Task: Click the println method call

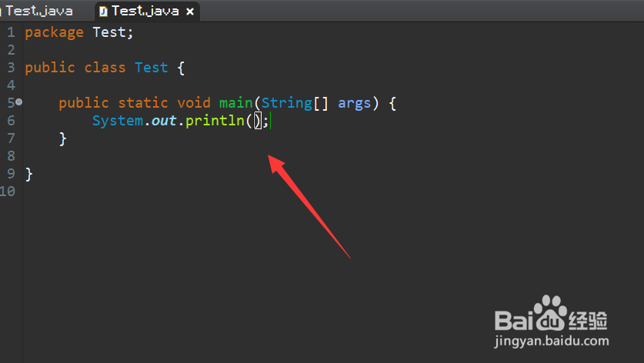Action: (x=215, y=122)
